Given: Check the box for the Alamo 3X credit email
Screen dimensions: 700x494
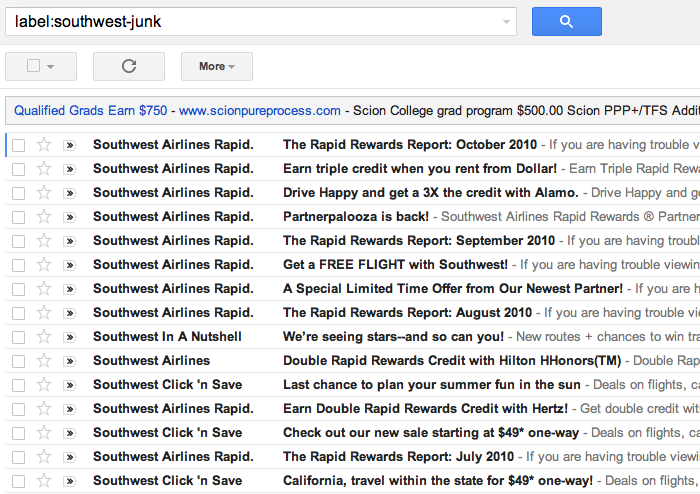Looking at the screenshot, I should click(18, 193).
